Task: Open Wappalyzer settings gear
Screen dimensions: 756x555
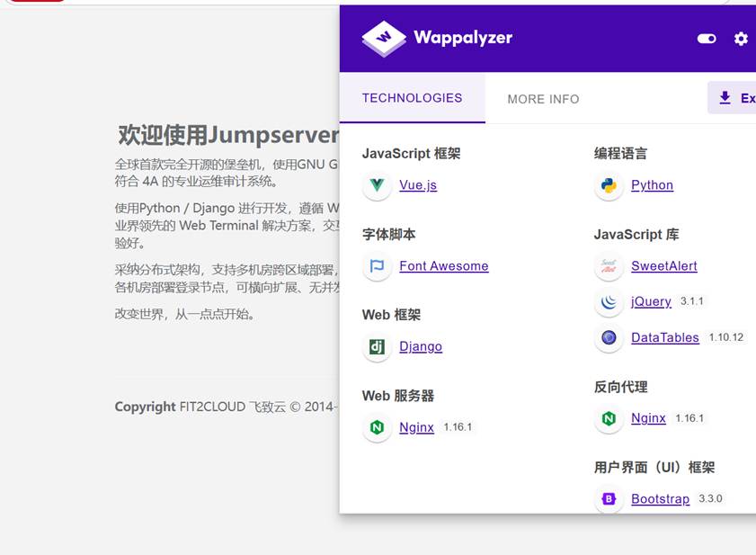Action: pos(741,39)
